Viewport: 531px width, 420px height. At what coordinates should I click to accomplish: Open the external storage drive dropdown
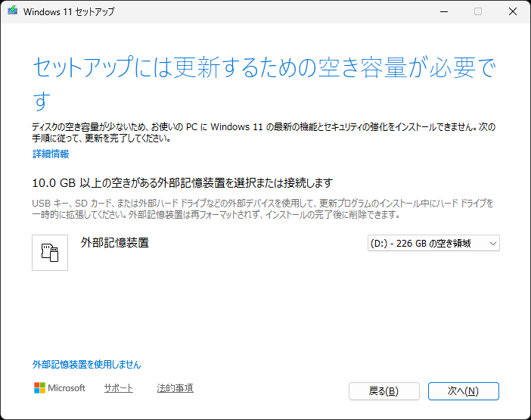(x=433, y=243)
